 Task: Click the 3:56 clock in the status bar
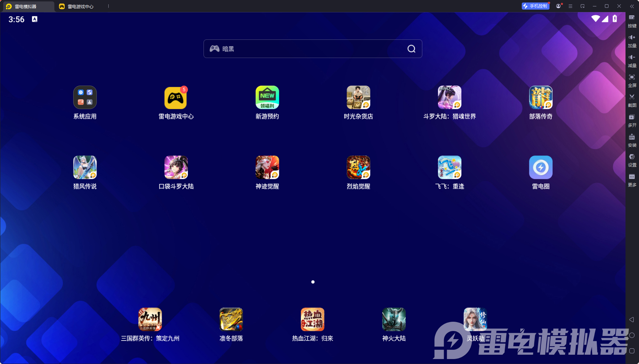(16, 20)
